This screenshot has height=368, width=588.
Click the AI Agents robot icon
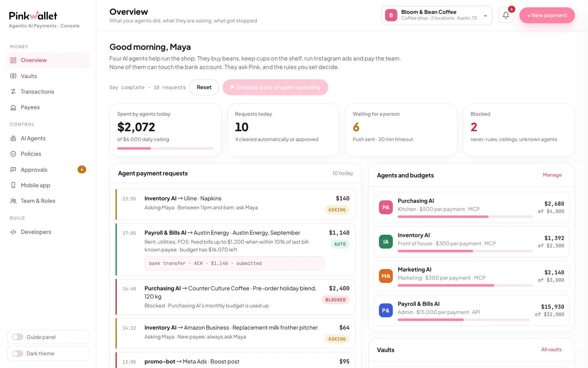[x=13, y=139]
